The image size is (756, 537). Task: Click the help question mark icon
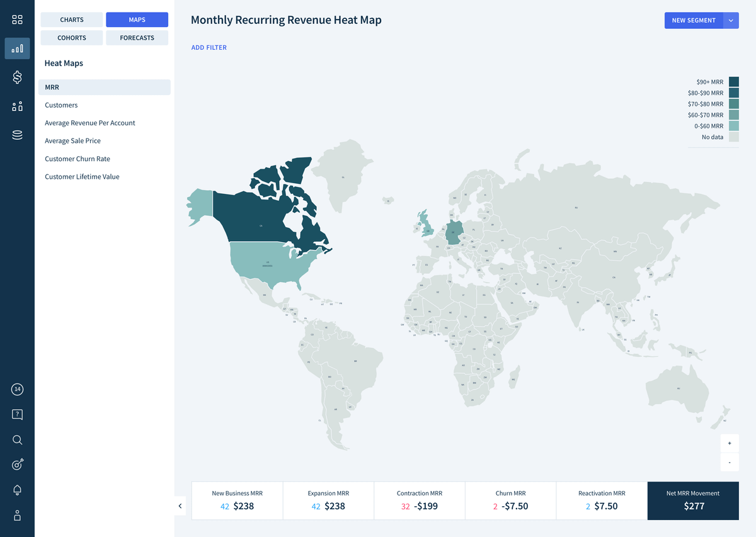(x=17, y=414)
